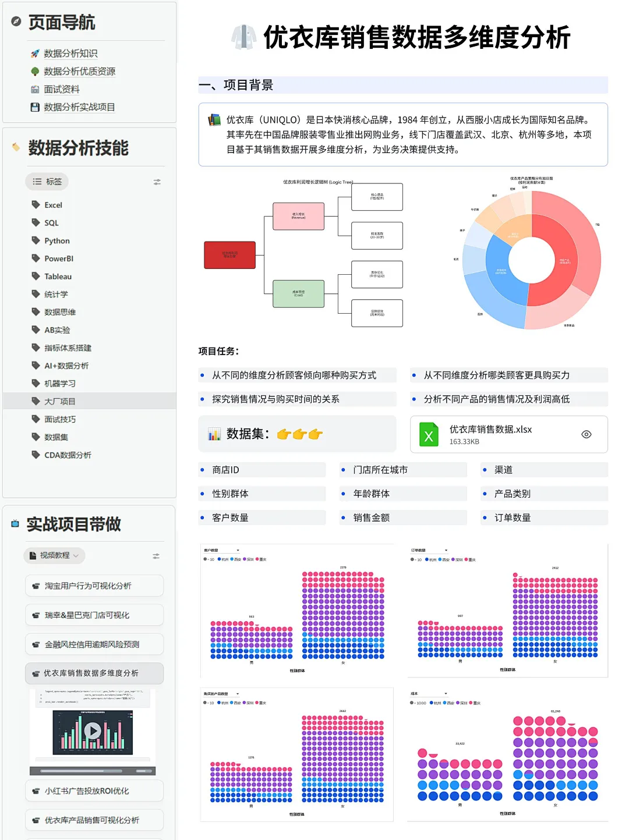Click the tag icon beside SQL
This screenshot has width=629, height=840.
[36, 222]
